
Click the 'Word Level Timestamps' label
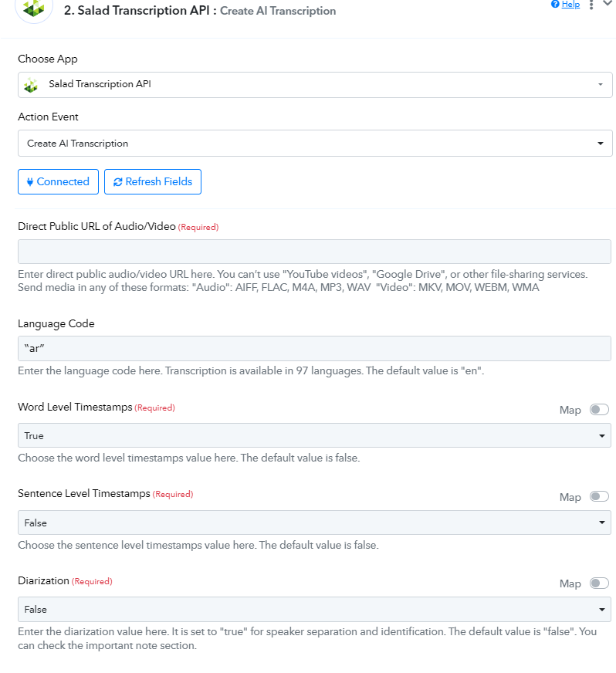[75, 407]
